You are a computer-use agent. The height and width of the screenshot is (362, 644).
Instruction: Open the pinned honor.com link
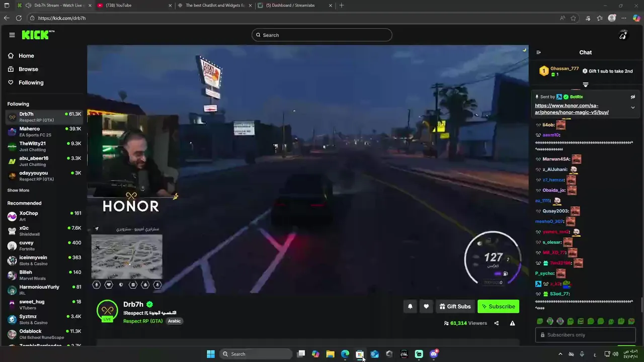click(x=572, y=109)
